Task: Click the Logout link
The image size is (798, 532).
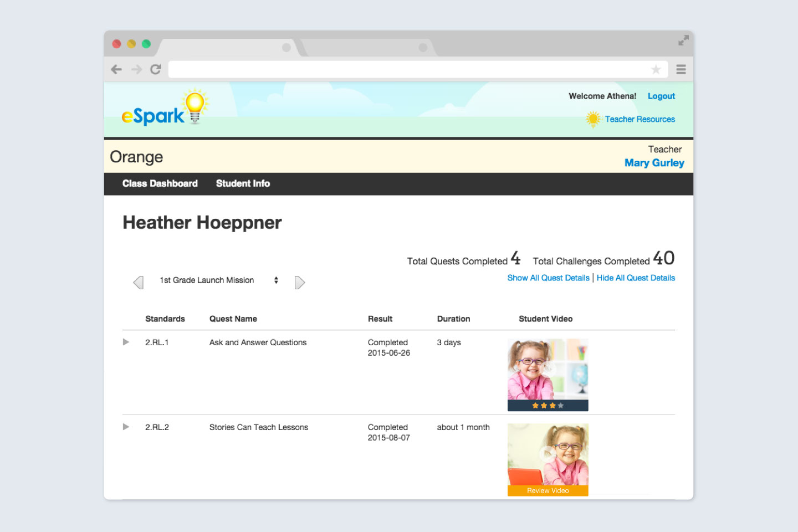Action: tap(661, 96)
